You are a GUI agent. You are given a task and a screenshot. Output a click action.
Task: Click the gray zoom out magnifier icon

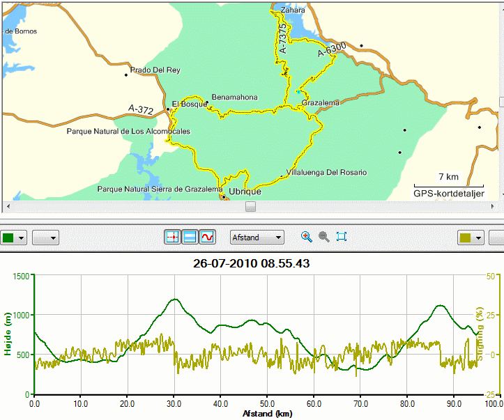(324, 237)
